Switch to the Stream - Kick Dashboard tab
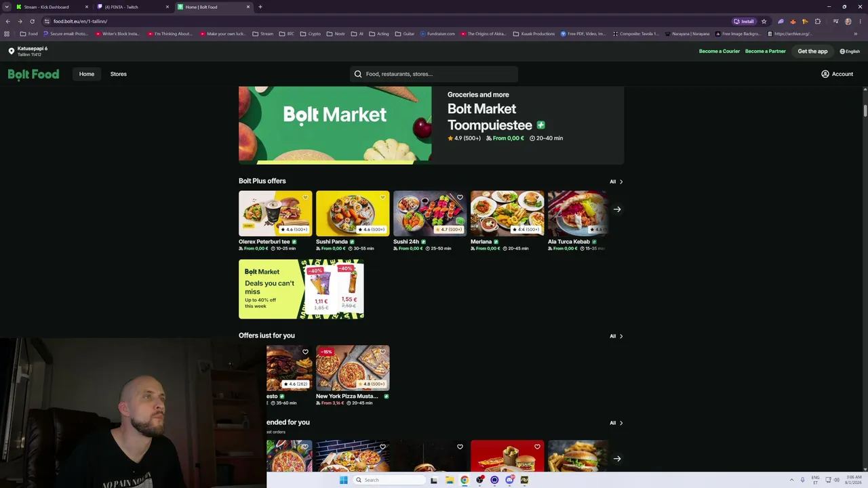The width and height of the screenshot is (868, 488). [x=52, y=7]
